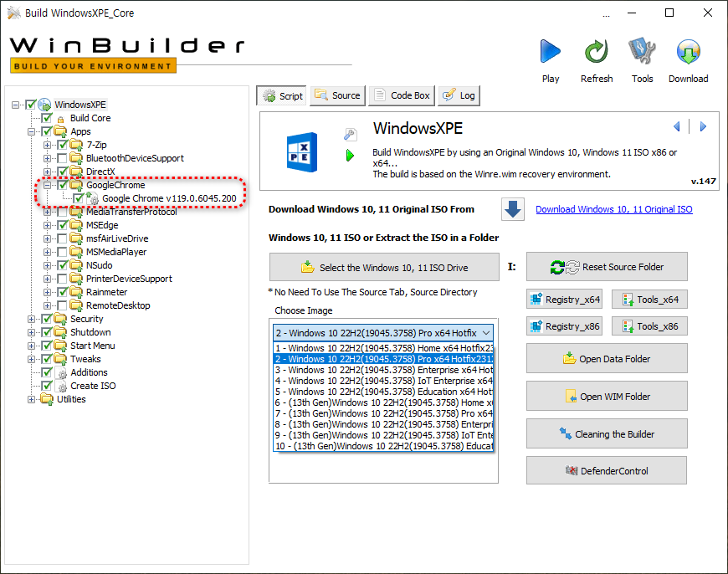
Task: Expand the Utilities tree node
Action: point(31,399)
